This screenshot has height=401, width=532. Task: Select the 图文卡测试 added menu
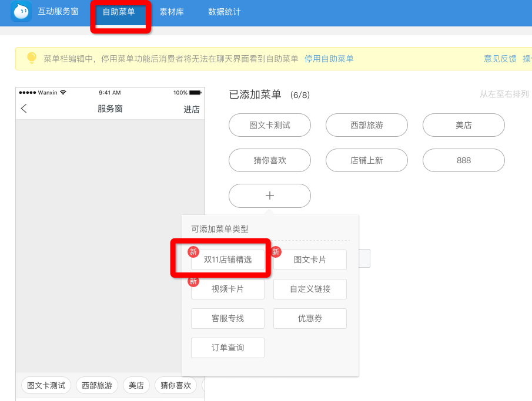[270, 125]
